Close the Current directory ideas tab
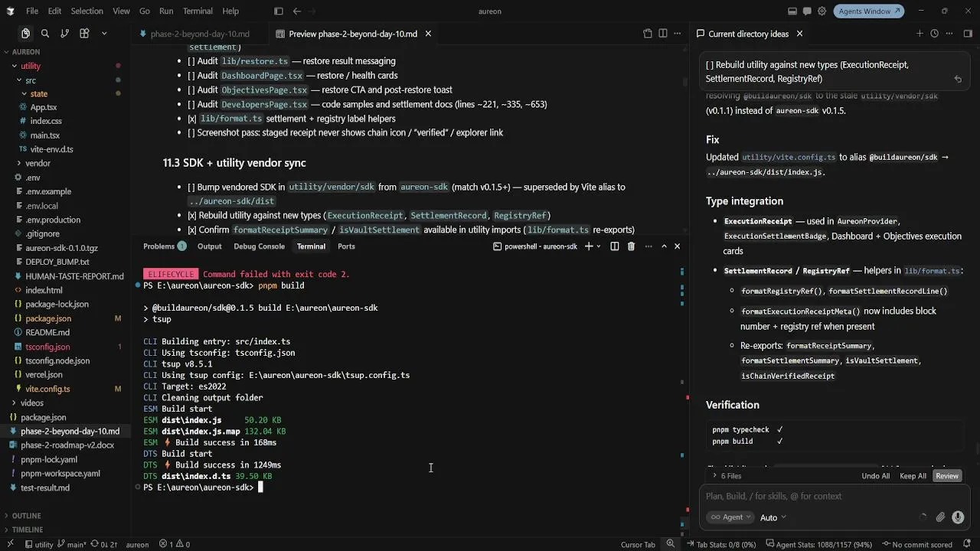 (799, 34)
